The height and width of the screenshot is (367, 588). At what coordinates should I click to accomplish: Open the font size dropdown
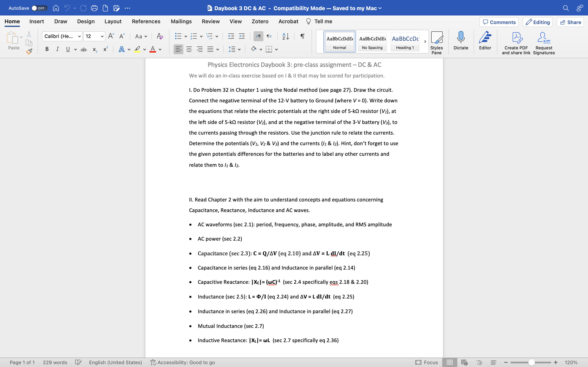tap(102, 36)
